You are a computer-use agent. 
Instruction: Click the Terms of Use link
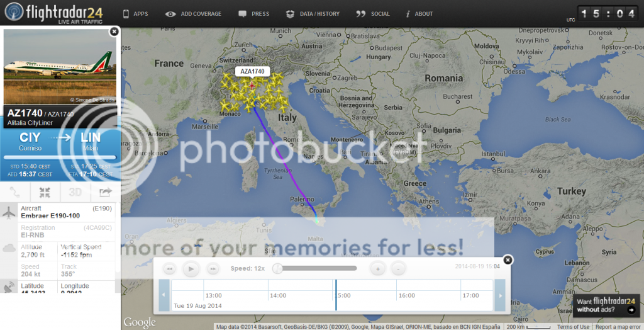pyautogui.click(x=573, y=327)
